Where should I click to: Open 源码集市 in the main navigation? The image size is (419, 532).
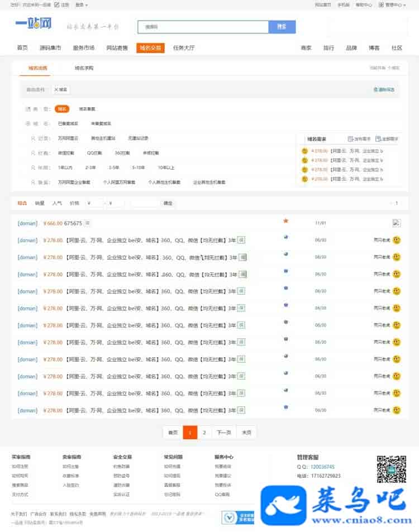(50, 48)
